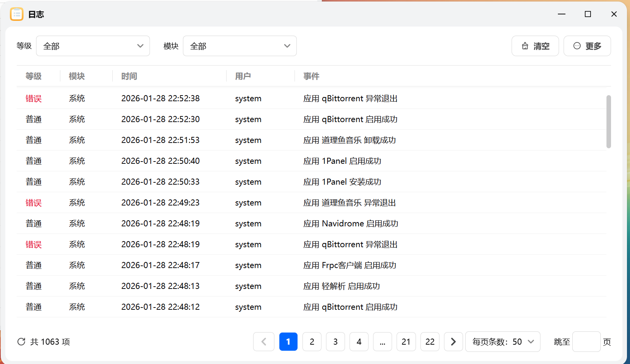Focus the 跳至 page number input
The image size is (630, 364).
tap(586, 342)
